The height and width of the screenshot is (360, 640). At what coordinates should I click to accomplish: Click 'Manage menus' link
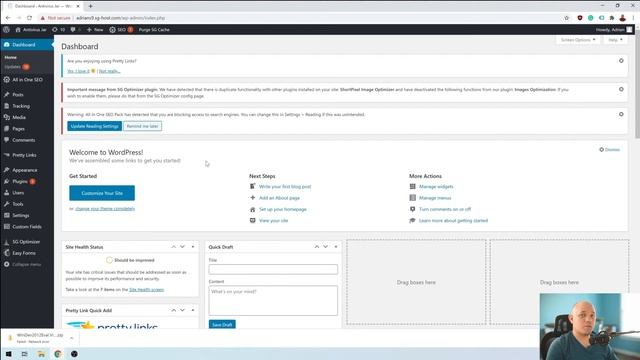(435, 198)
